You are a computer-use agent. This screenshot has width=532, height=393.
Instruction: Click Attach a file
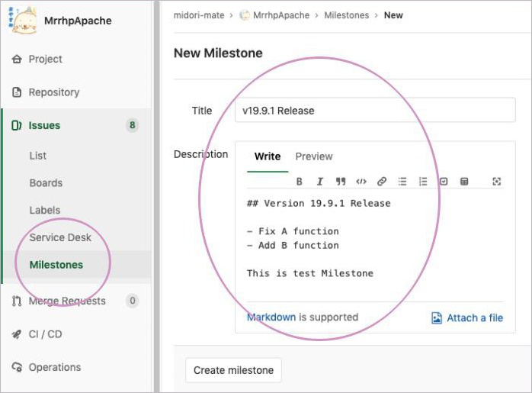(467, 318)
